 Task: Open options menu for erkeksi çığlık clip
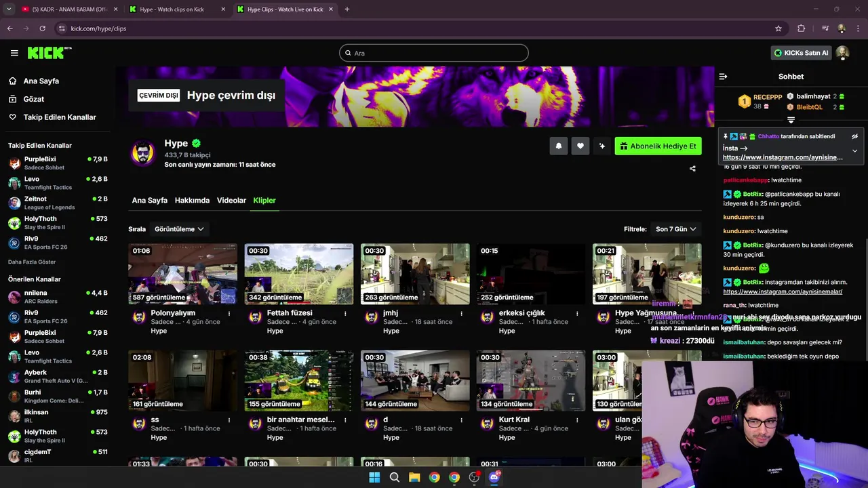(x=577, y=313)
